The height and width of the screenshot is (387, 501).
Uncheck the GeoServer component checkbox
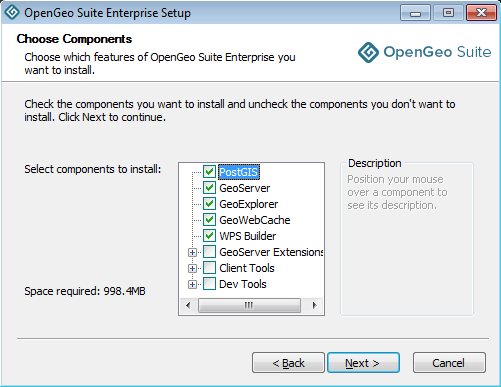[209, 188]
